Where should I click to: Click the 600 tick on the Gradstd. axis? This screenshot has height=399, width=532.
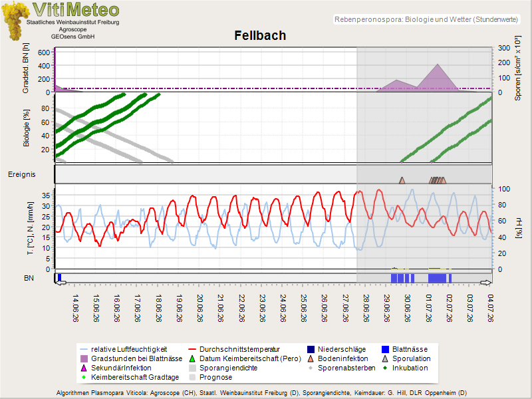[44, 53]
